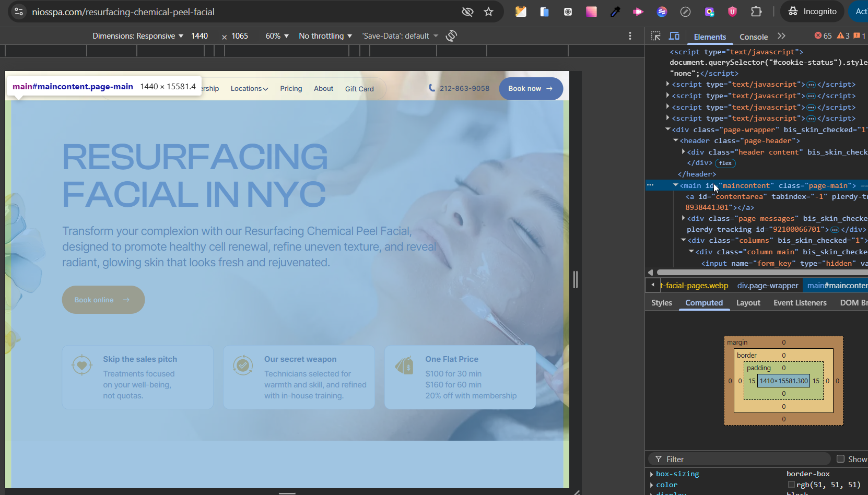Click the Book now button
Screen dimensions: 868x495
tap(531, 89)
